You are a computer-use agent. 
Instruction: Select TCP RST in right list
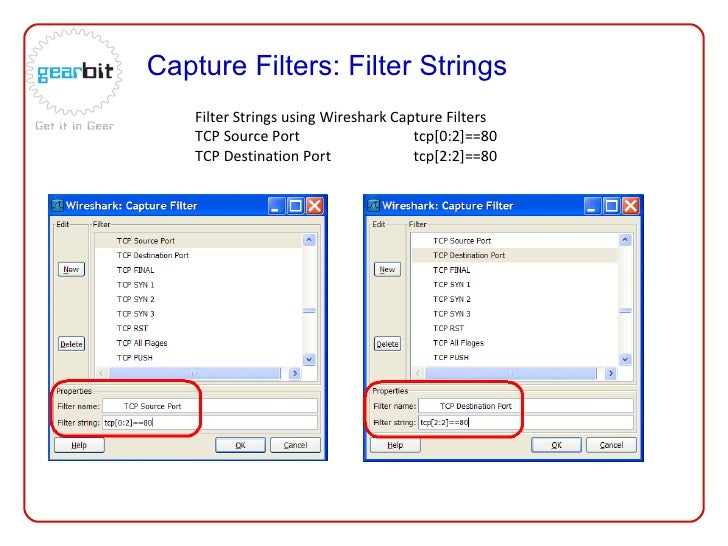pyautogui.click(x=515, y=328)
